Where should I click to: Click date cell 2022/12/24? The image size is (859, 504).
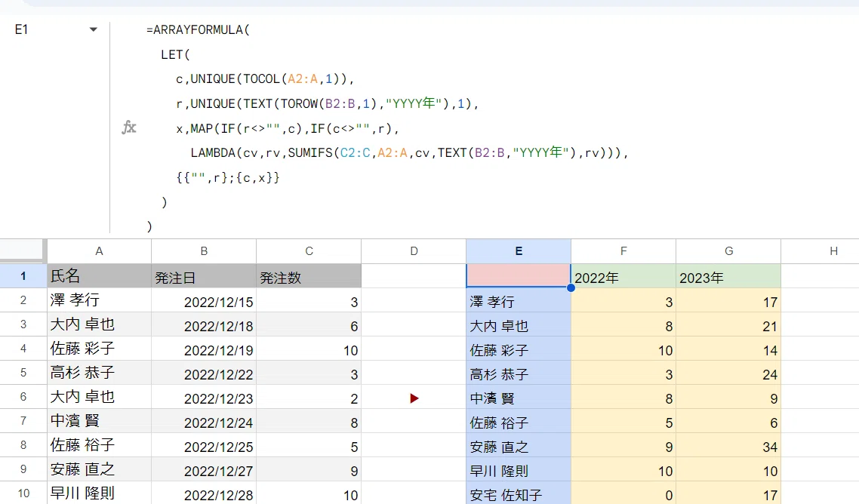point(204,421)
